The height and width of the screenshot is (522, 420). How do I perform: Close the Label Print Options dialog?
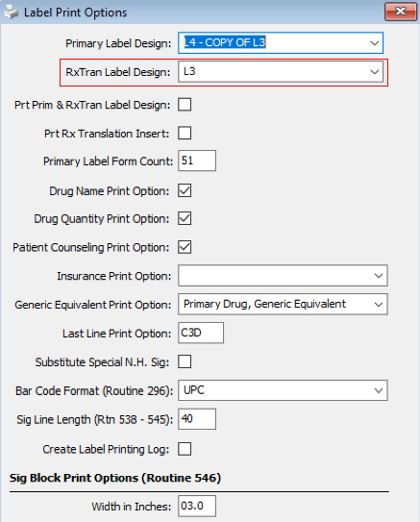tap(401, 12)
